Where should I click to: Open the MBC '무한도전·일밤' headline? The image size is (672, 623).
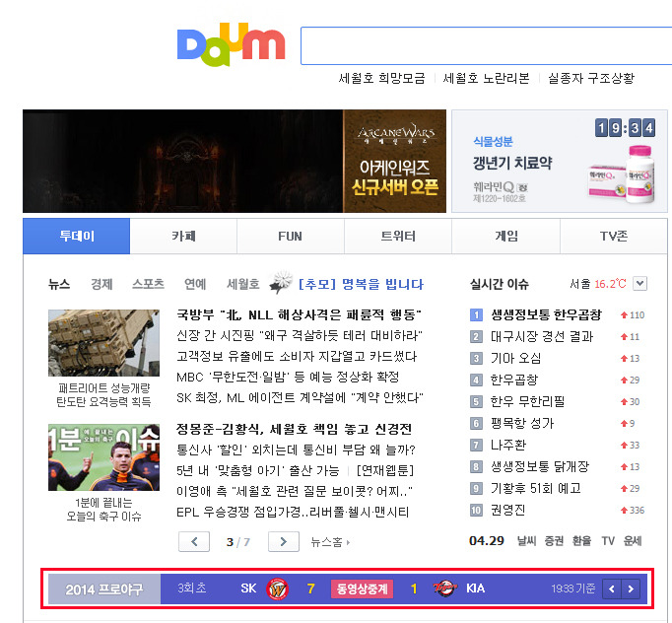pos(288,377)
